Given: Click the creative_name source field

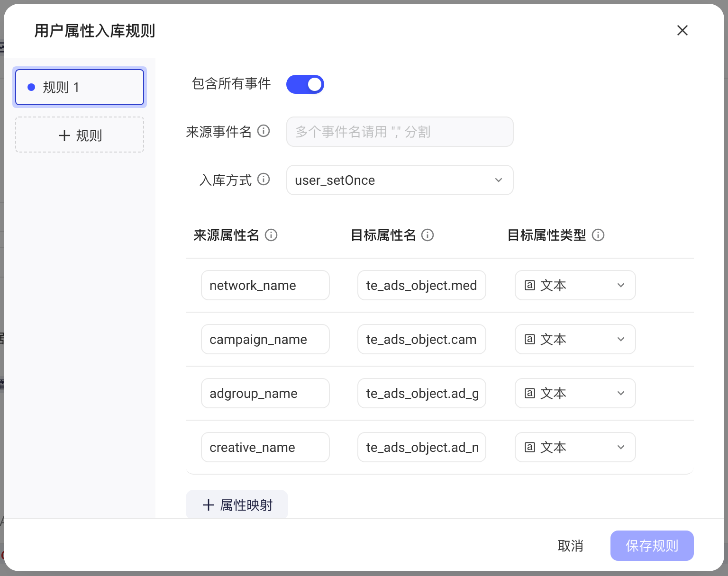Looking at the screenshot, I should [x=265, y=447].
